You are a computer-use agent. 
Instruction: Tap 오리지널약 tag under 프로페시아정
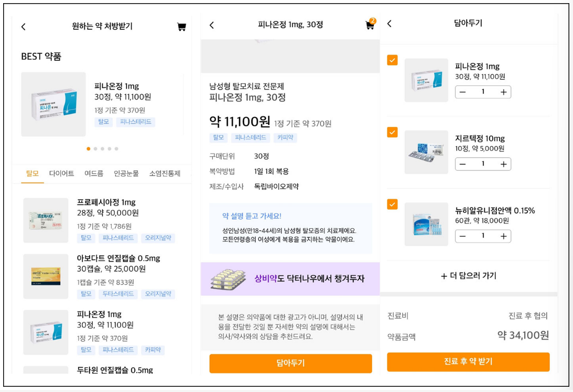click(158, 238)
